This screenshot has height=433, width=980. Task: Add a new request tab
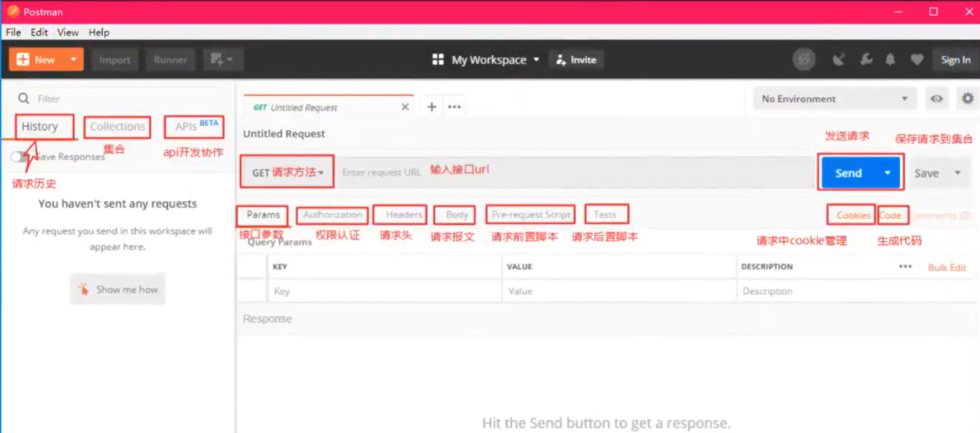[x=432, y=107]
